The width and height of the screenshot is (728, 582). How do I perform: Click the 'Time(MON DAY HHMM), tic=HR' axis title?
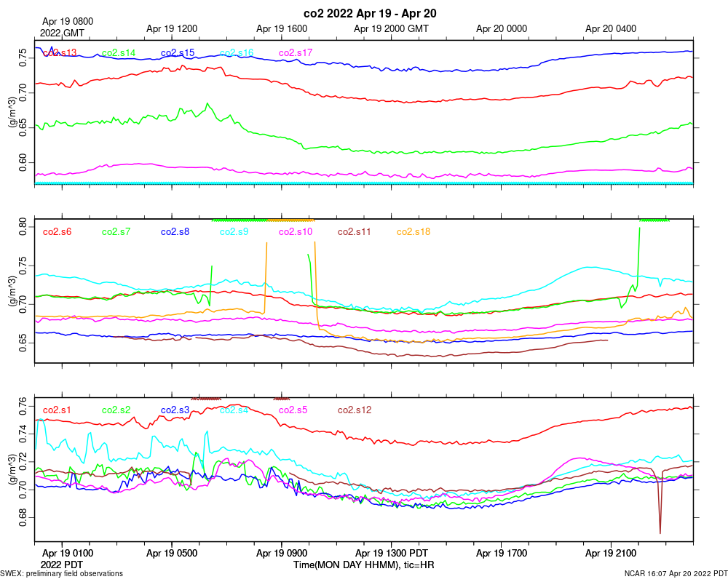click(363, 565)
